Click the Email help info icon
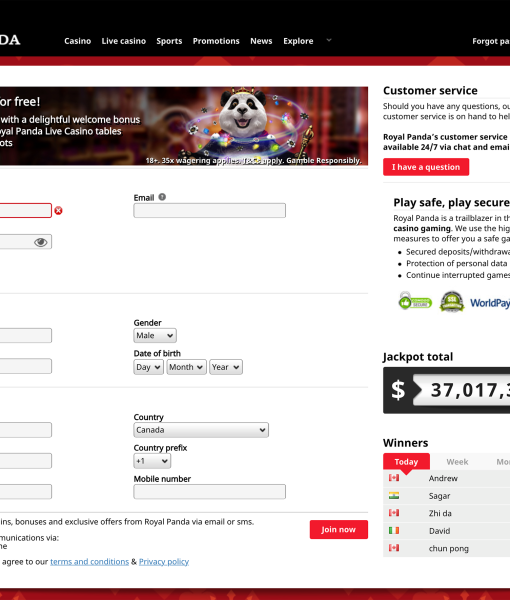The width and height of the screenshot is (510, 600). coord(162,197)
